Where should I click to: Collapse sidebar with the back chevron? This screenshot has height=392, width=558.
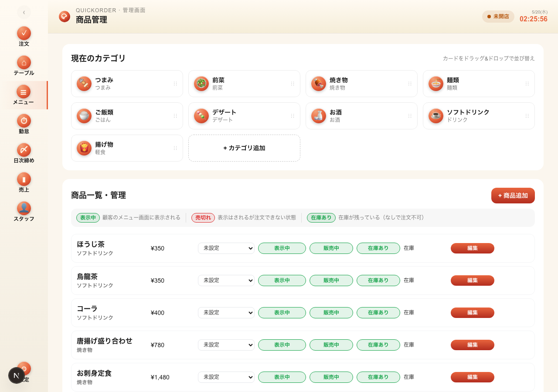pos(24,12)
